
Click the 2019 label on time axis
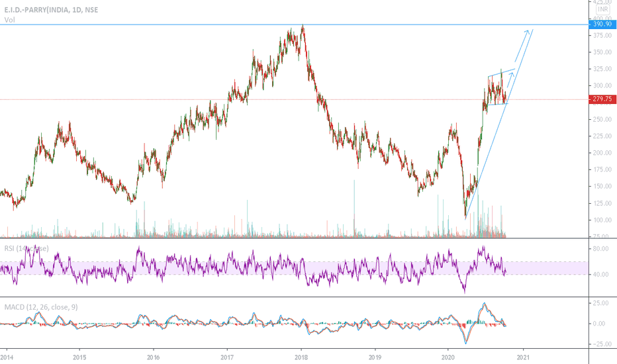click(x=375, y=357)
